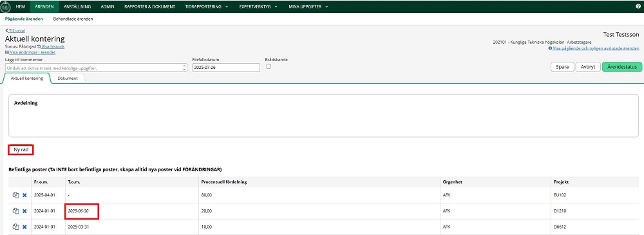Viewport: 644px width, 235px height.
Task: Delete the D1210 project row
Action: [24, 211]
